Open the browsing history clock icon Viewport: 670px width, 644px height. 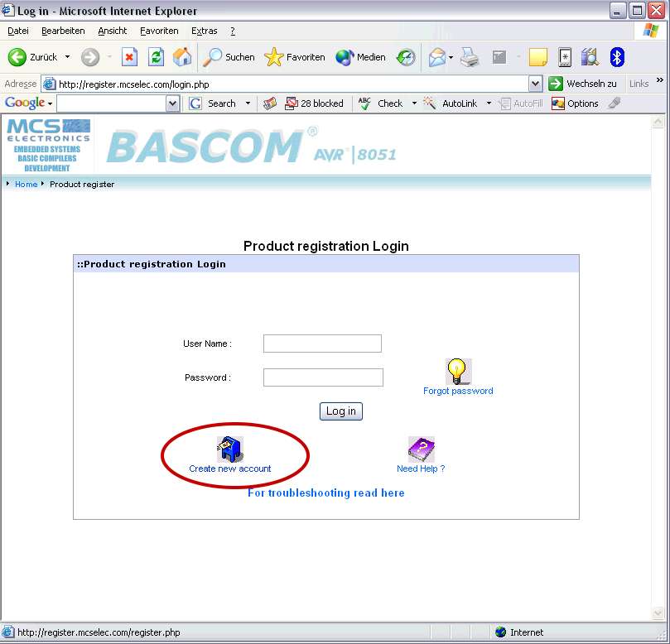pyautogui.click(x=406, y=57)
